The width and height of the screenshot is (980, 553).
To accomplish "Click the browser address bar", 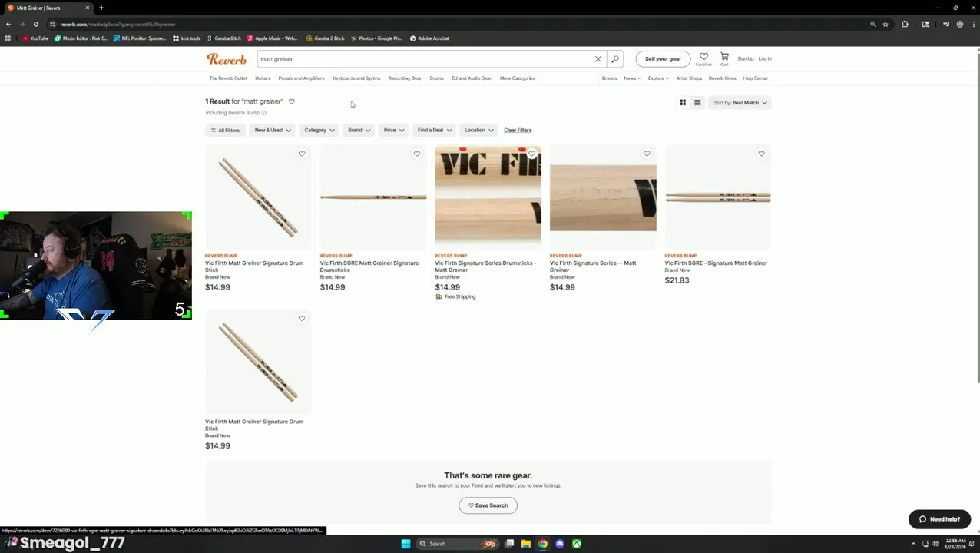I will click(x=461, y=24).
